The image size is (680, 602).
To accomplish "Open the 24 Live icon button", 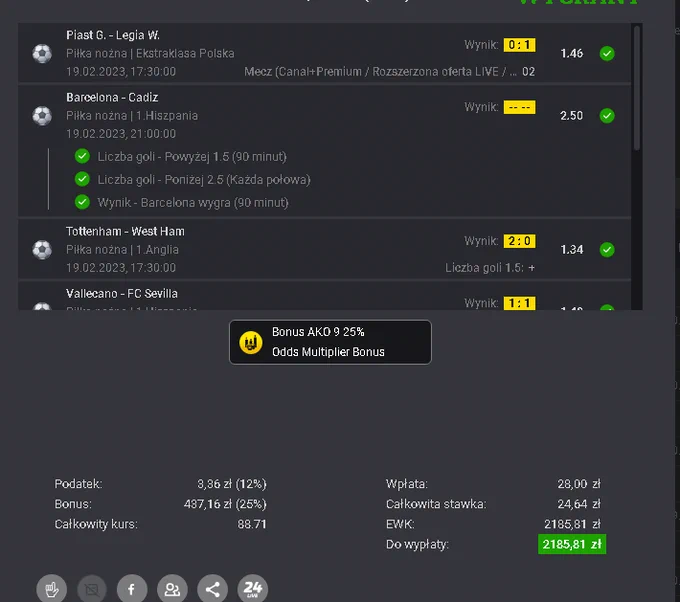I will tap(253, 589).
